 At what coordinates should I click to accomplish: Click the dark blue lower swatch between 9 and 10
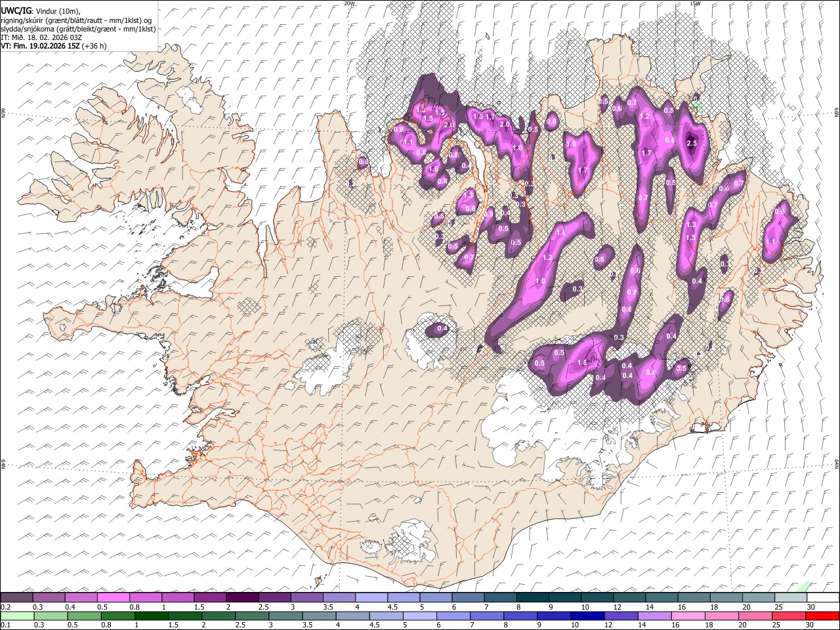553,616
